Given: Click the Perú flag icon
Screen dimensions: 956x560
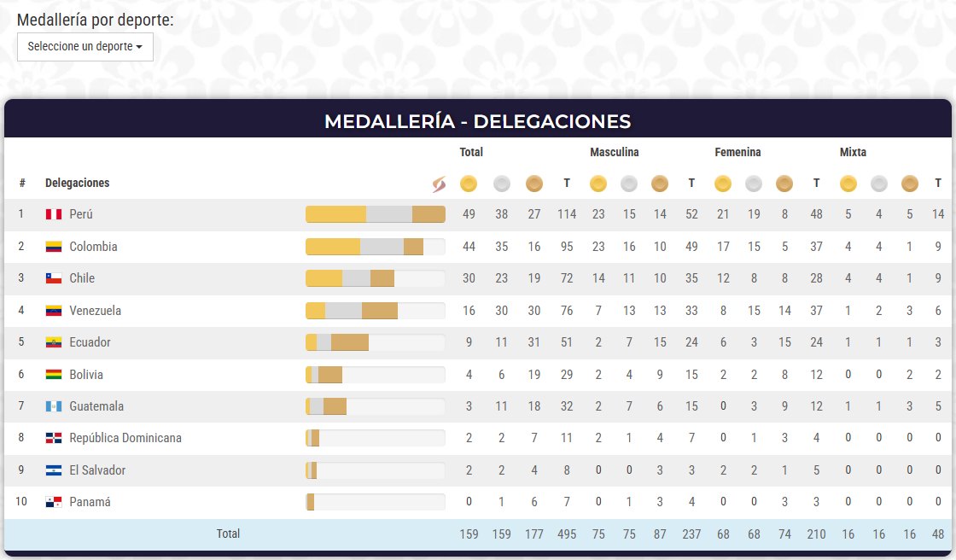Looking at the screenshot, I should (x=54, y=214).
